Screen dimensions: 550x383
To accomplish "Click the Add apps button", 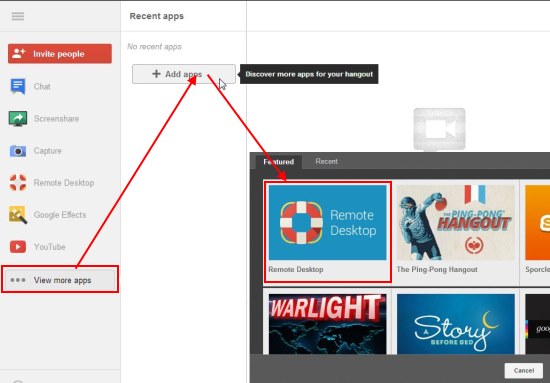I will point(184,74).
